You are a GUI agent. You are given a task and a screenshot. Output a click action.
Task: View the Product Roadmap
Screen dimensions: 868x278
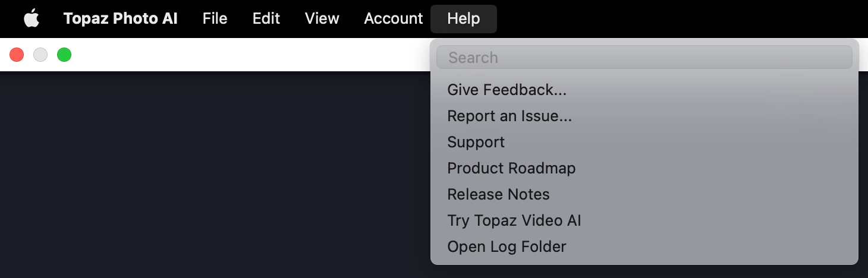[511, 168]
